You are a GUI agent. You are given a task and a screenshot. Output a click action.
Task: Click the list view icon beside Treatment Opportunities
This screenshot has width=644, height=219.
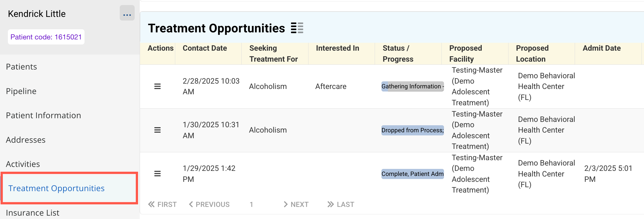297,28
